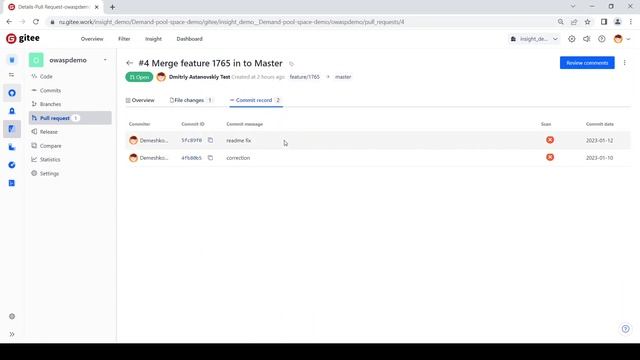Reload the page in browser toolbar
Image resolution: width=640 pixels, height=360 pixels.
click(x=36, y=22)
